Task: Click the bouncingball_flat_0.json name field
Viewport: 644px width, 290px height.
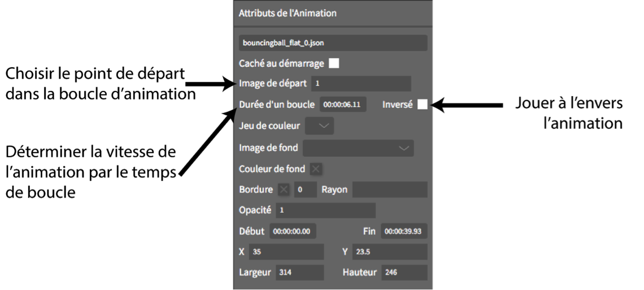Action: (x=333, y=43)
